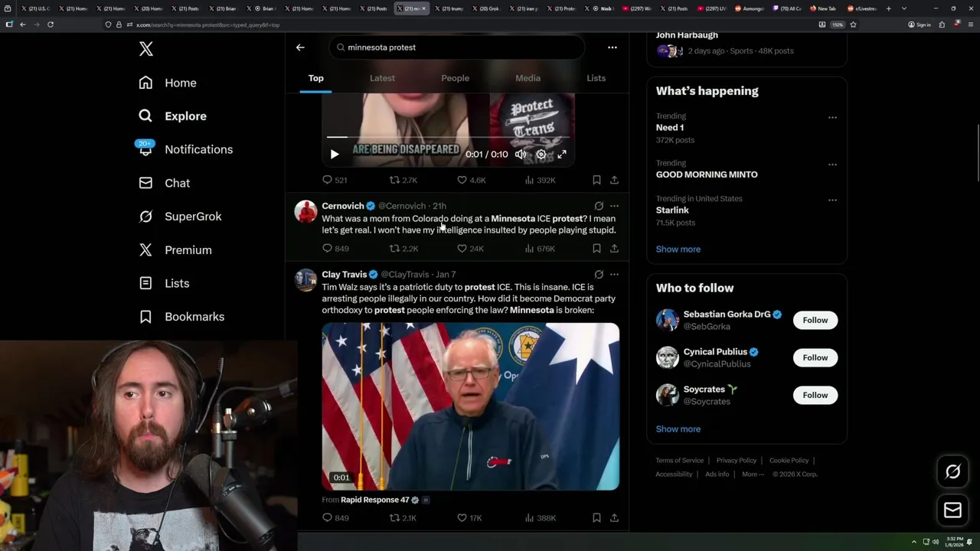980x551 pixels.
Task: Play the Tim Walz video
Action: coord(470,406)
